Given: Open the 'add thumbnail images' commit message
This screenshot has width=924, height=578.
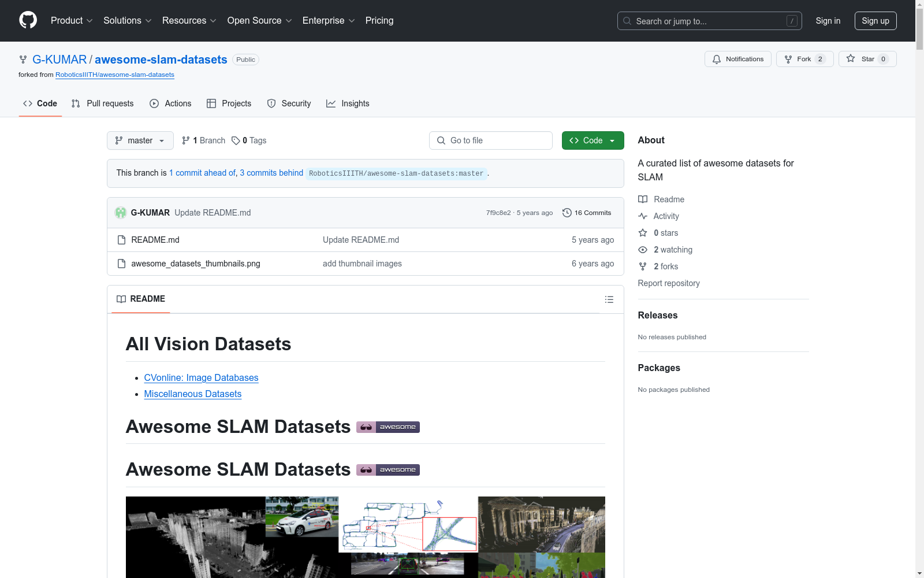Looking at the screenshot, I should 362,264.
